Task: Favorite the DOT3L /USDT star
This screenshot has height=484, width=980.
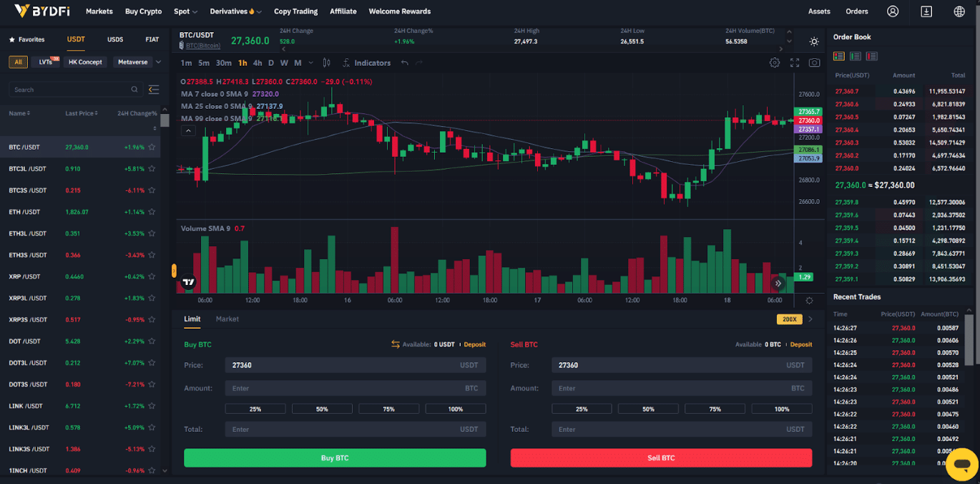Action: 152,363
